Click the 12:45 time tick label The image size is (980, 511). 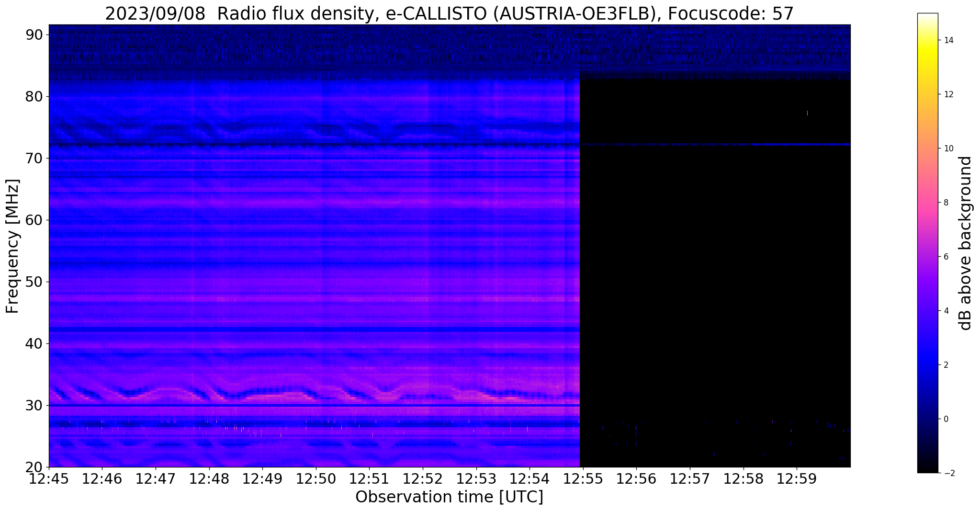click(x=48, y=479)
